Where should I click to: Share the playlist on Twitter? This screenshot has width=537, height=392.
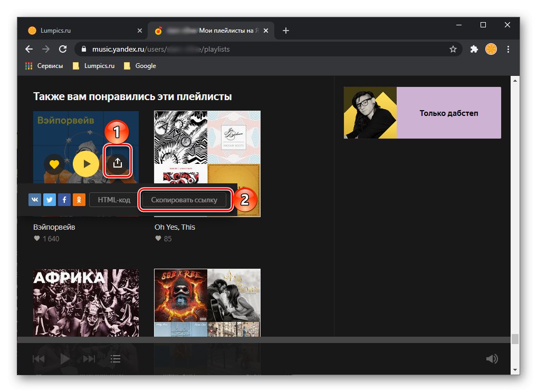(x=49, y=200)
